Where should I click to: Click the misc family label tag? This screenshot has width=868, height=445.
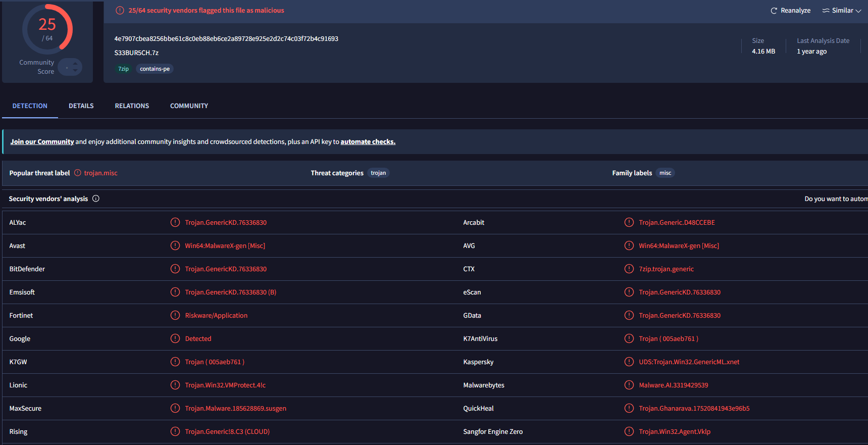[665, 173]
